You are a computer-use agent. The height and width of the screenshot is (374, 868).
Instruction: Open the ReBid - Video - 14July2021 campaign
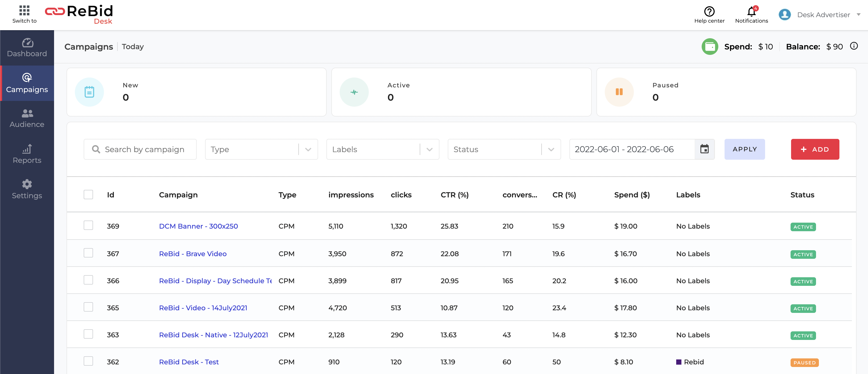[x=203, y=308]
